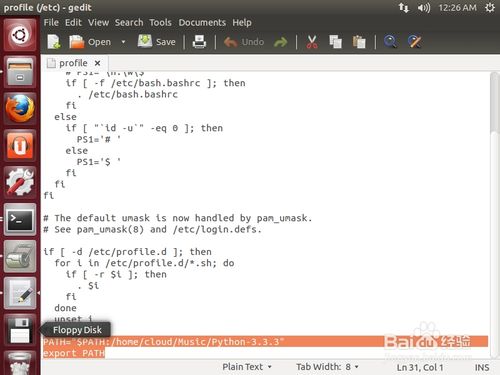Open Ubuntu One from the launcher
The image size is (500, 375).
[x=20, y=145]
